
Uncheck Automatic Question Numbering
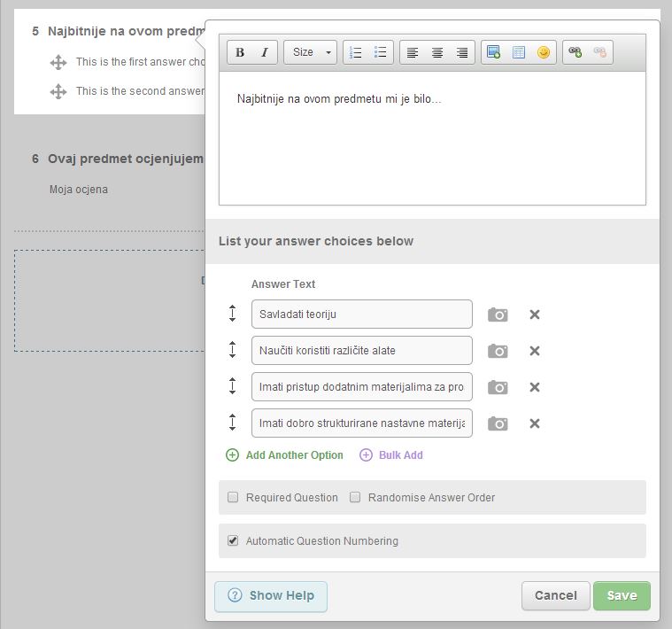[x=234, y=540]
